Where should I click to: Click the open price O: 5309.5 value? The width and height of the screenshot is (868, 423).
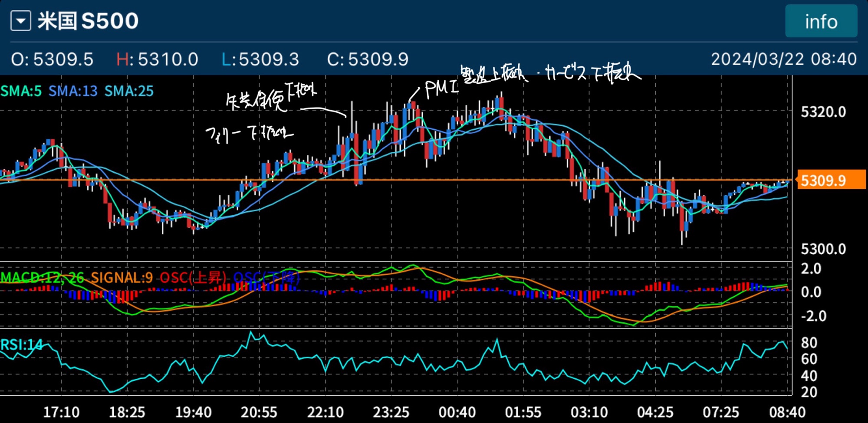[x=52, y=59]
